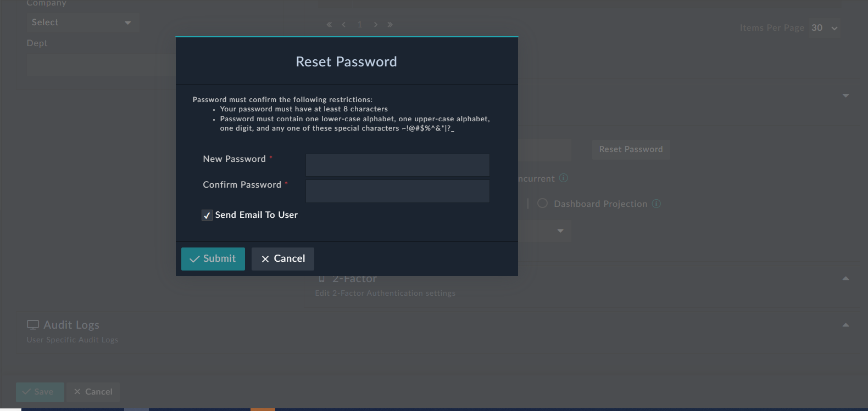Click into the Confirm Password field
This screenshot has width=868, height=411.
(397, 191)
